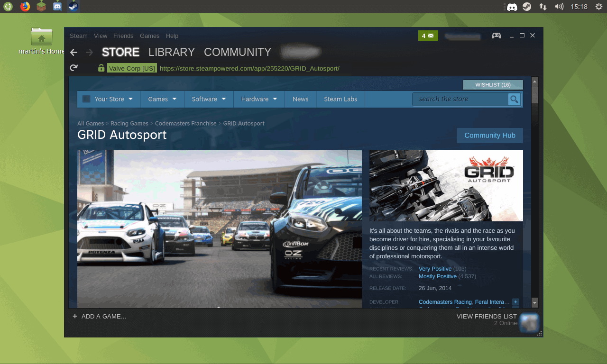The width and height of the screenshot is (607, 364).
Task: Open the network connections indicator
Action: [x=543, y=7]
